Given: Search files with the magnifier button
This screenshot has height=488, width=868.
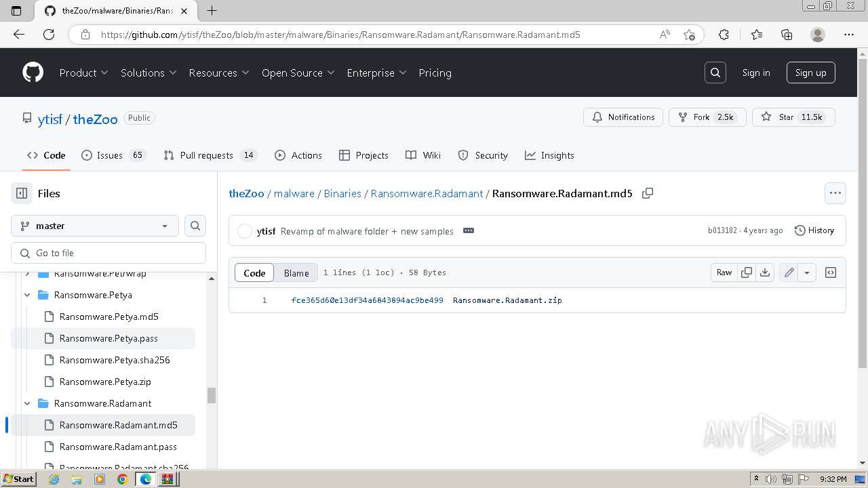Looking at the screenshot, I should pos(195,226).
